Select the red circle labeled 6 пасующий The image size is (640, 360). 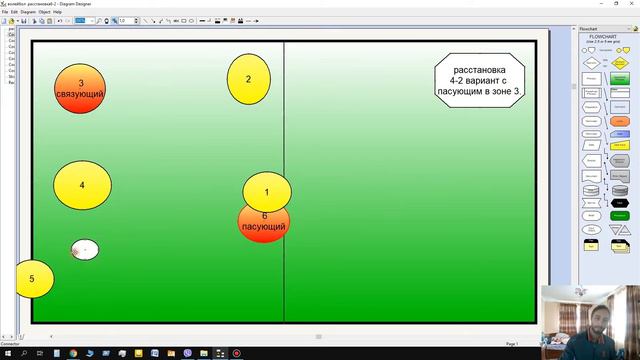(264, 228)
